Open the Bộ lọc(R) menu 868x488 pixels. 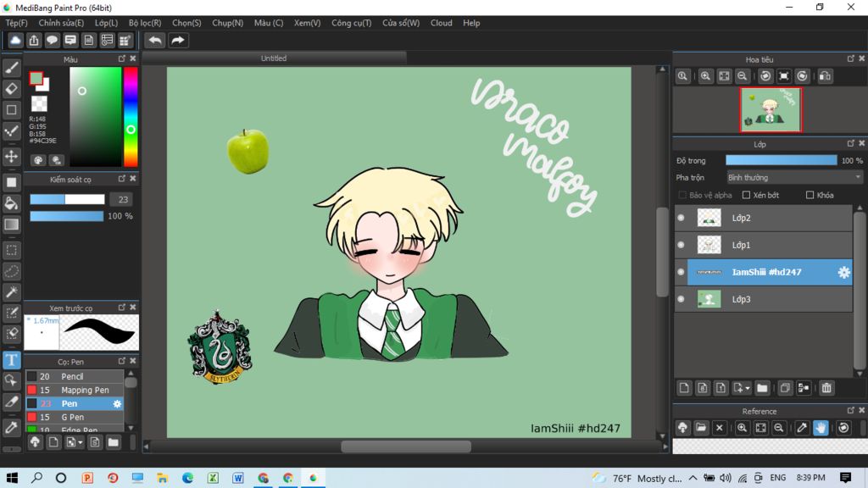(145, 23)
